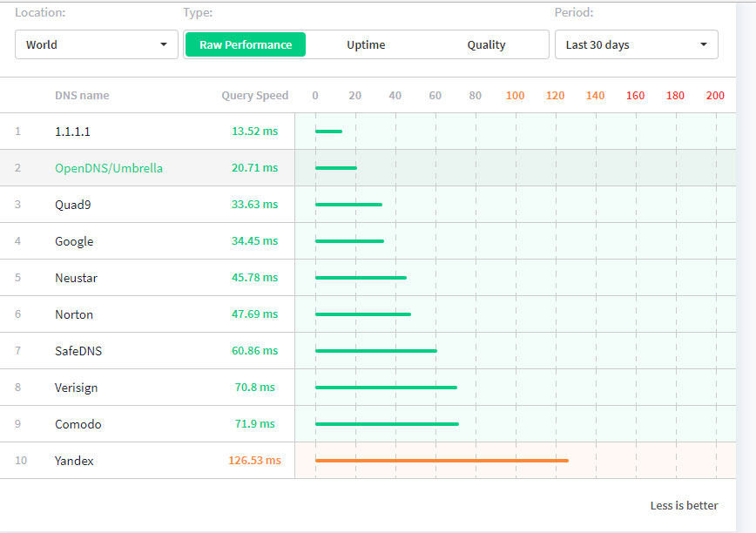Open the Norton DNS entry
Screen dimensions: 756x533
pos(74,314)
